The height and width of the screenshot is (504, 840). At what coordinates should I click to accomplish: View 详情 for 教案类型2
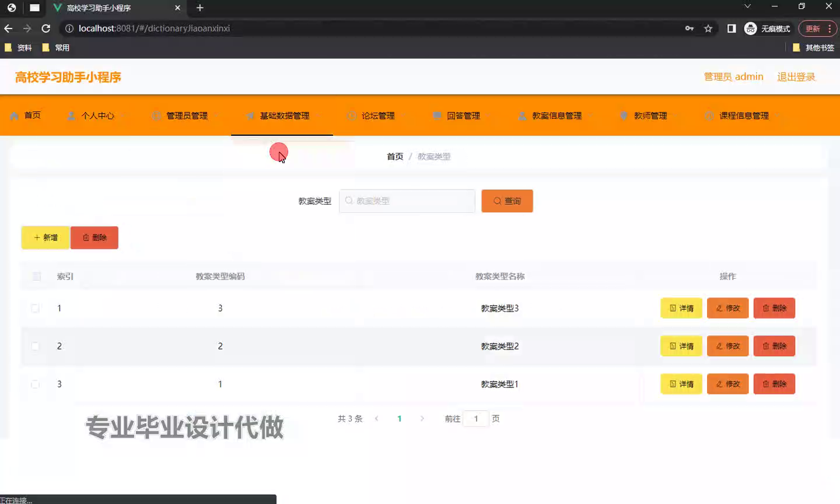pyautogui.click(x=681, y=346)
